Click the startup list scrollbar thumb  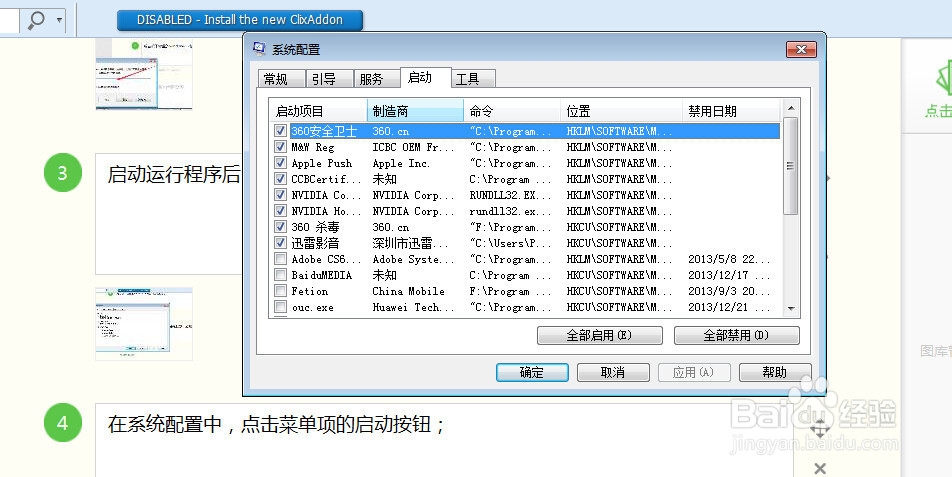click(x=790, y=166)
